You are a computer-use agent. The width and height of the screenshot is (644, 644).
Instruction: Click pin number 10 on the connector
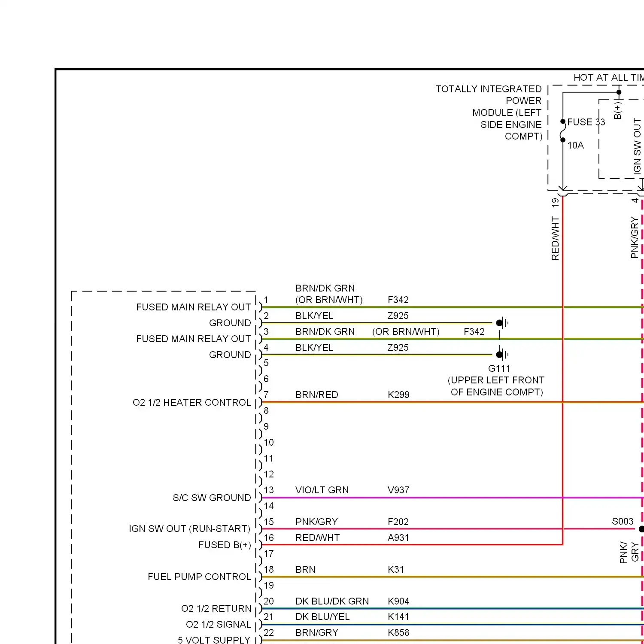[269, 443]
